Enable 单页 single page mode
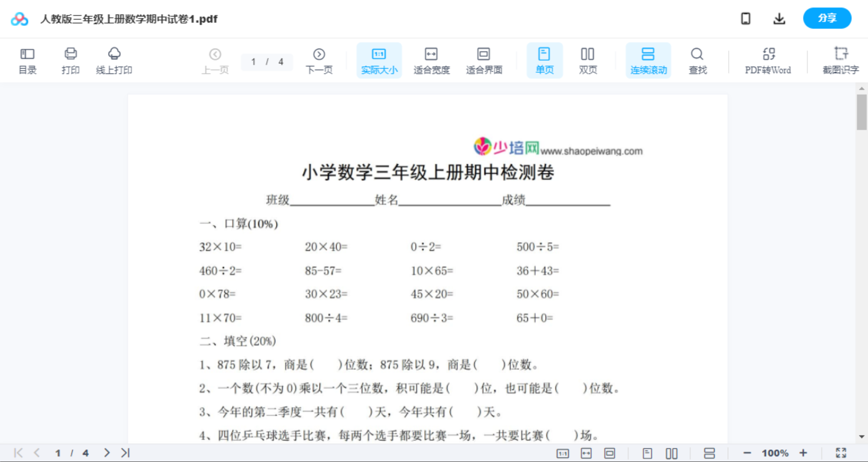Image resolution: width=868 pixels, height=462 pixels. coord(544,60)
